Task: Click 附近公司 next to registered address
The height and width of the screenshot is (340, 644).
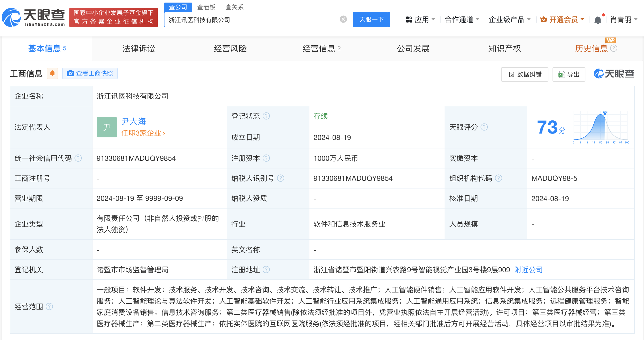Action: click(x=528, y=270)
